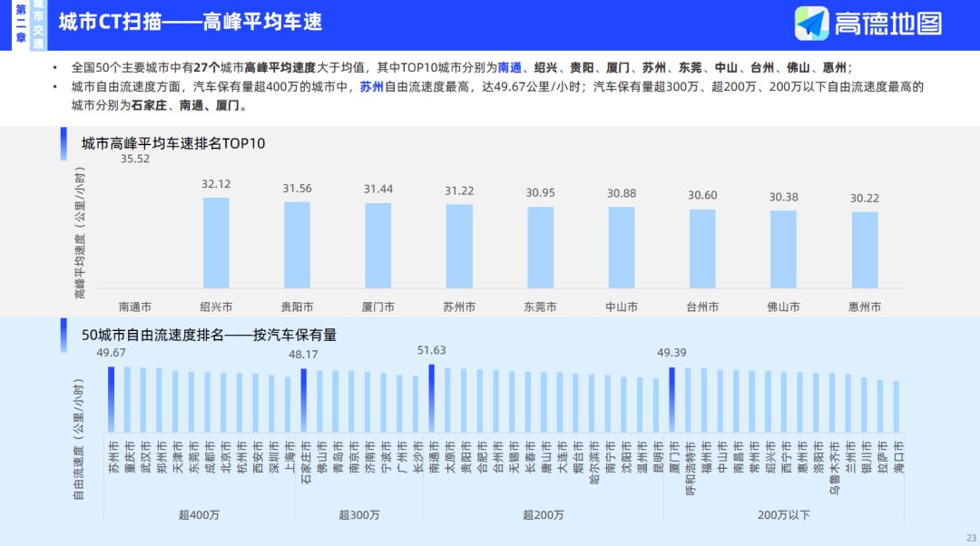This screenshot has height=546, width=980.
Task: Click the 高德地图 brand name text
Action: coord(888,24)
